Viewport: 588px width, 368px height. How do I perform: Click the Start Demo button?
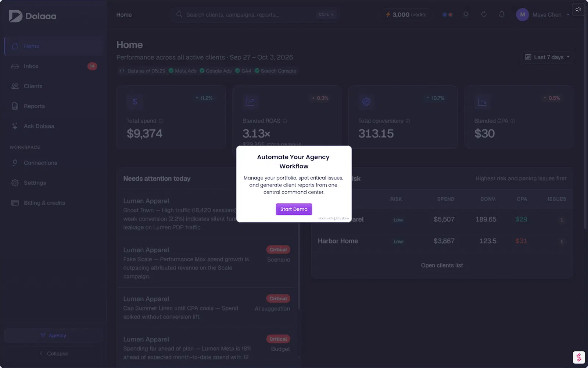tap(294, 209)
